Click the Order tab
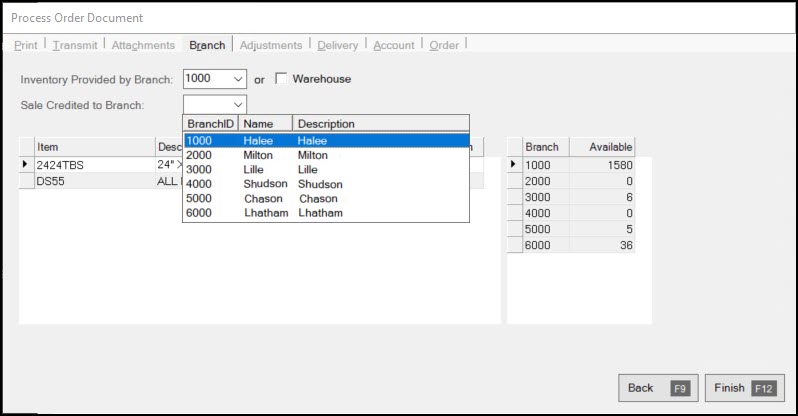Screen dimensions: 798x416 445,45
